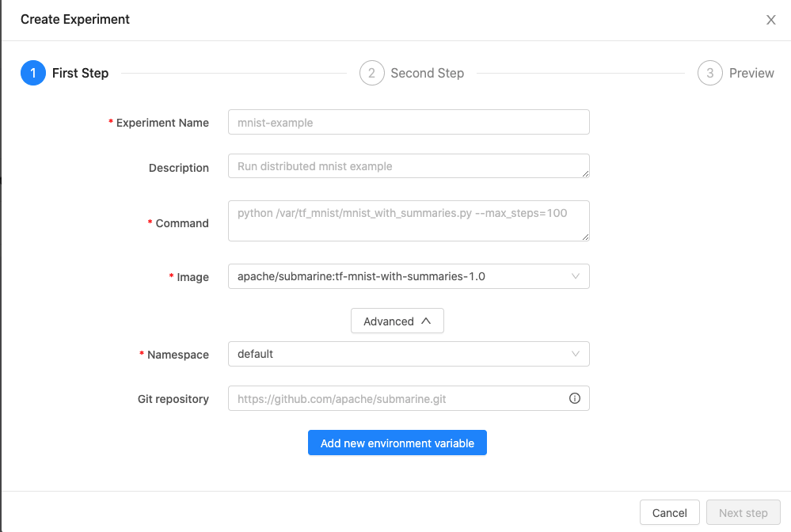This screenshot has width=791, height=532.
Task: Open the Namespace dropdown arrow
Action: pos(576,354)
